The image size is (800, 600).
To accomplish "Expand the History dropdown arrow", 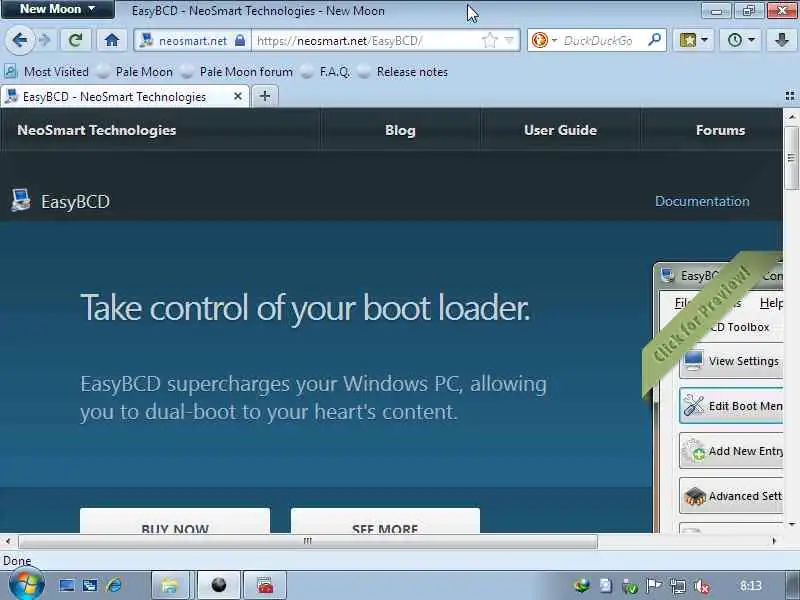I will tap(751, 40).
